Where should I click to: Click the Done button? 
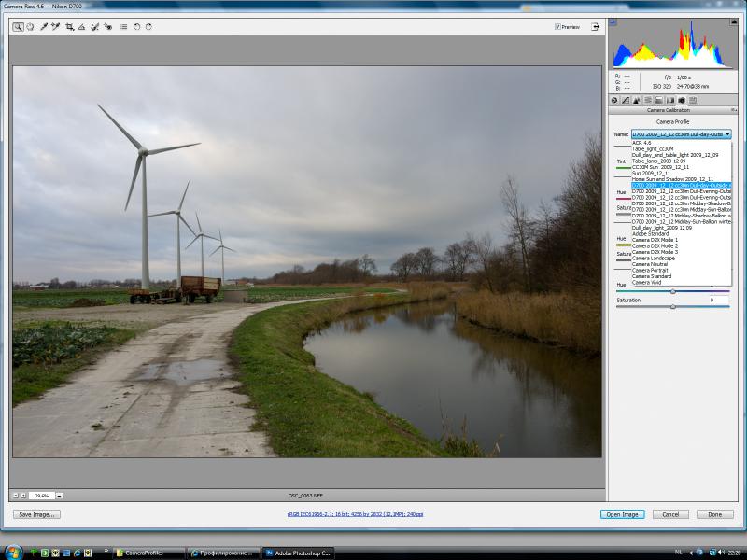(714, 515)
